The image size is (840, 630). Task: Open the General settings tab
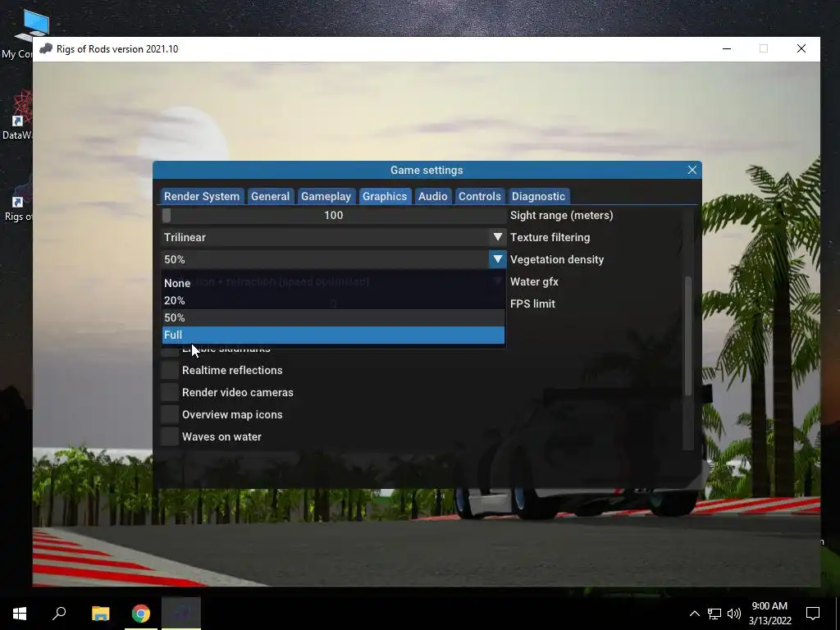(270, 196)
